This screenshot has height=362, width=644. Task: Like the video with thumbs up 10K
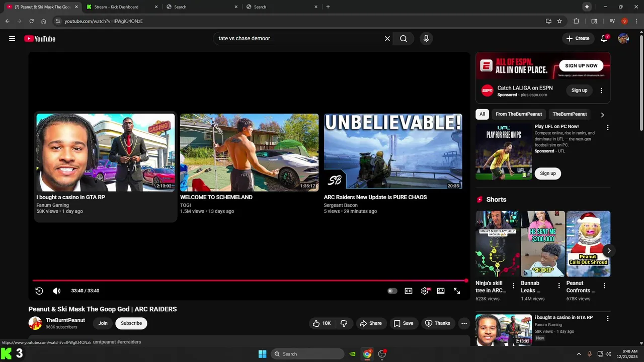(x=321, y=323)
